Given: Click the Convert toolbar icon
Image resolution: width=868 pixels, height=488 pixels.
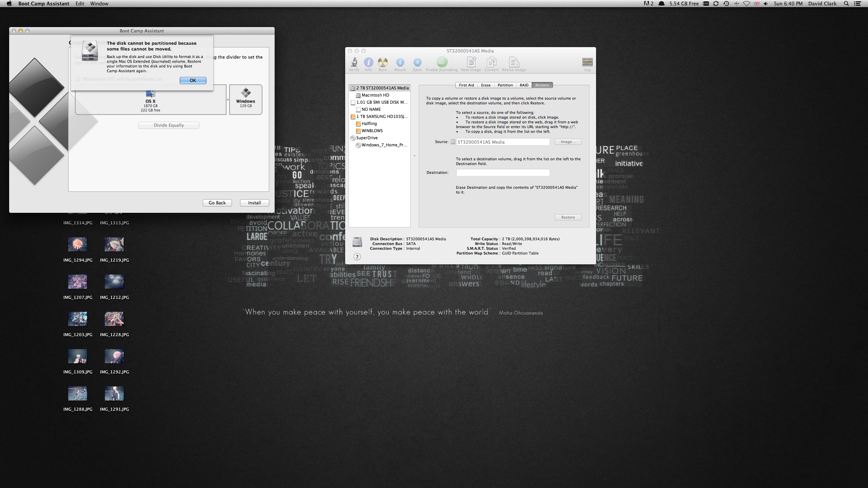Looking at the screenshot, I should 491,64.
